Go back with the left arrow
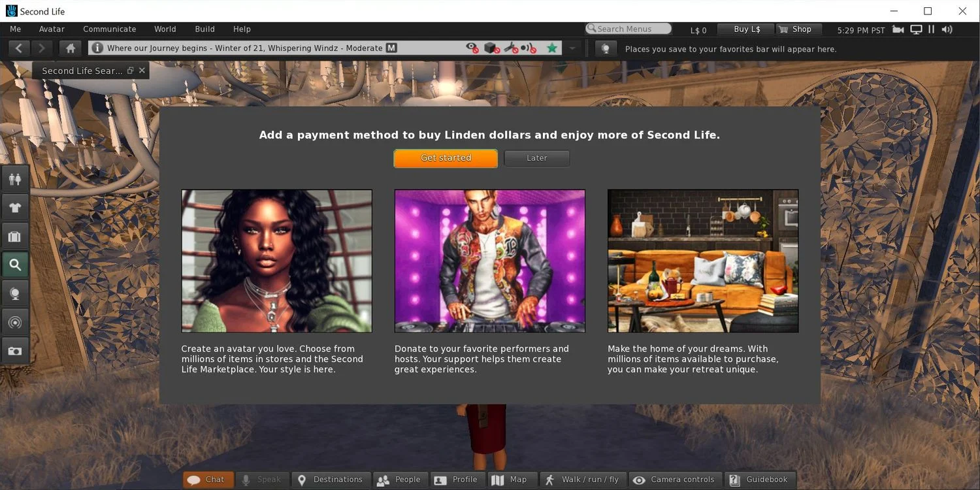This screenshot has width=980, height=490. tap(19, 48)
